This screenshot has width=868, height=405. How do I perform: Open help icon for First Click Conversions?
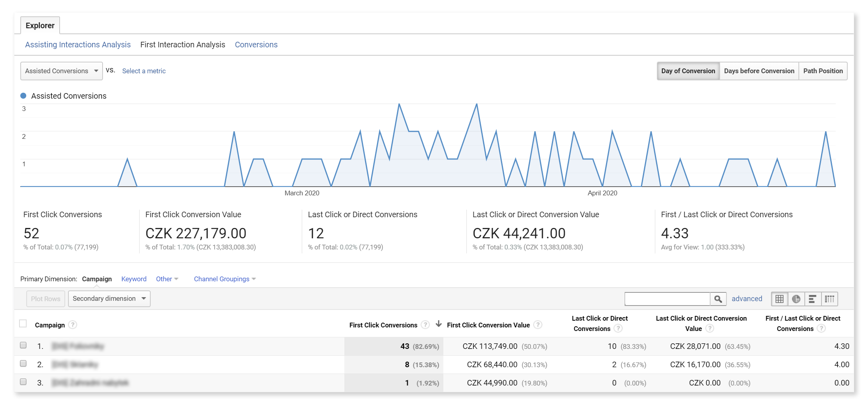(x=425, y=325)
